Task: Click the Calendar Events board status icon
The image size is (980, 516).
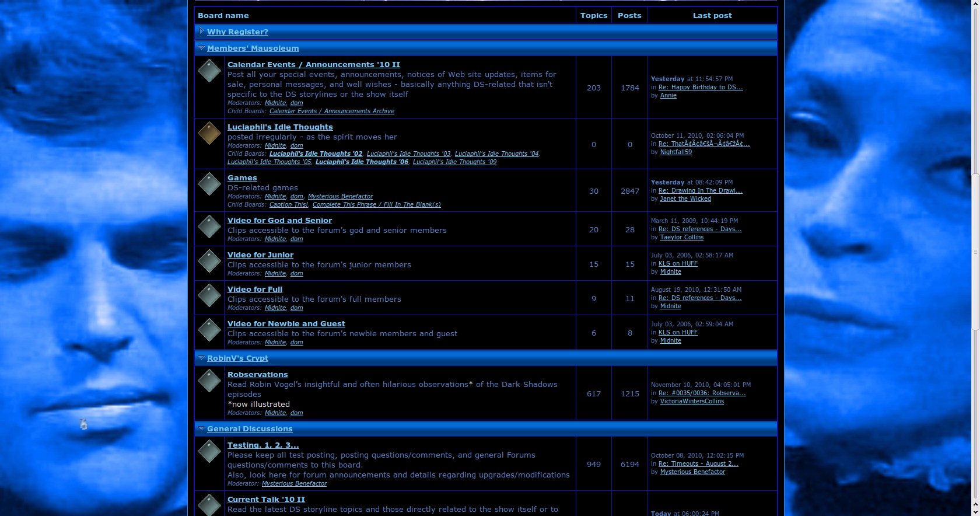Action: coord(209,71)
